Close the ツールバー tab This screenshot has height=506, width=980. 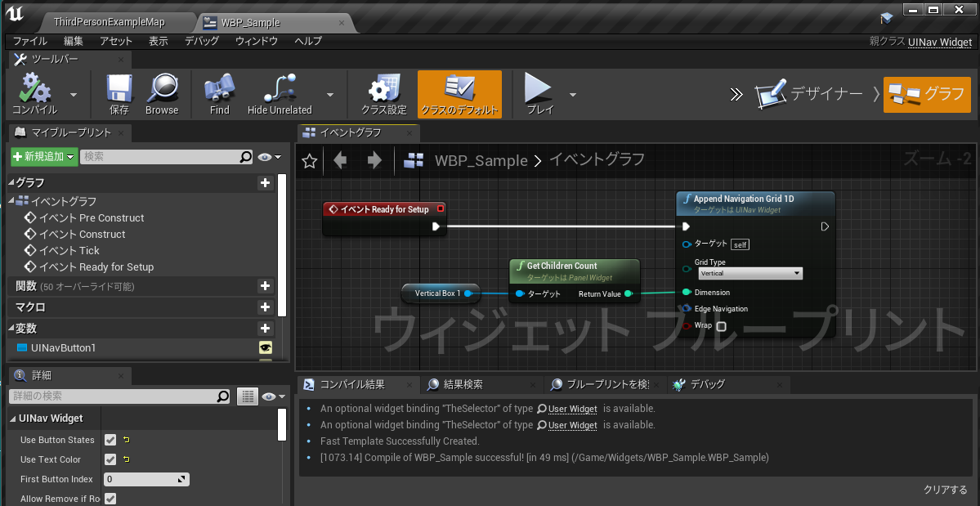coord(121,60)
